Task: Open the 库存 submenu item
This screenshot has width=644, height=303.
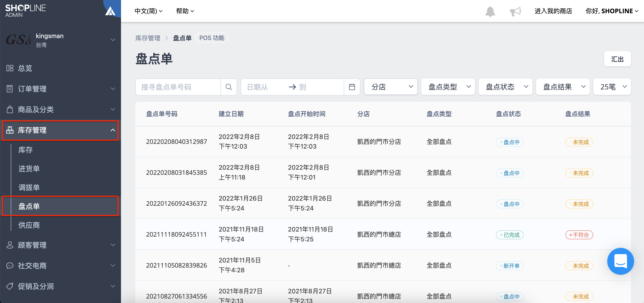Action: [26, 150]
